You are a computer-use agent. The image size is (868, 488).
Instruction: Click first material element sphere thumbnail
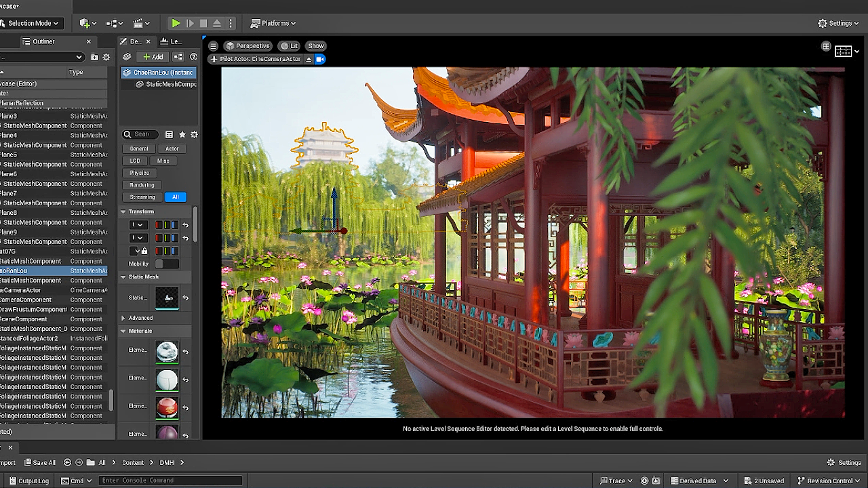[167, 352]
